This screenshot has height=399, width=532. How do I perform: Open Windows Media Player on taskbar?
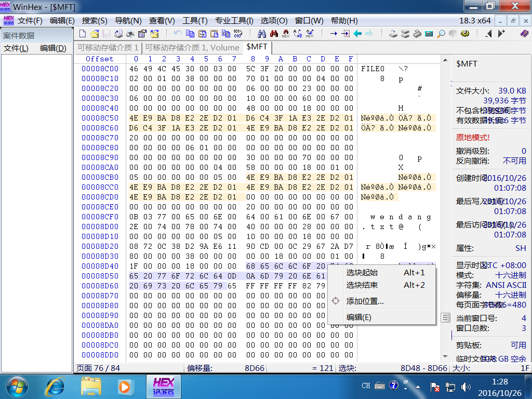[x=125, y=387]
